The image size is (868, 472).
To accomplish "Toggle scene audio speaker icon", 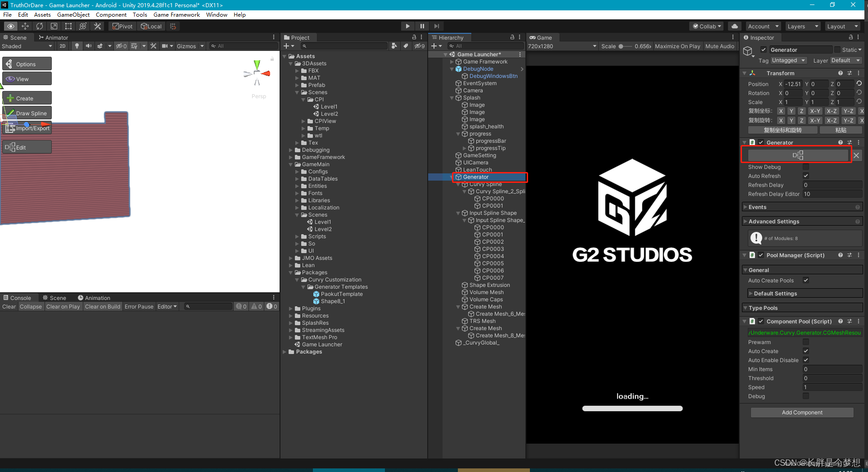I will point(88,46).
